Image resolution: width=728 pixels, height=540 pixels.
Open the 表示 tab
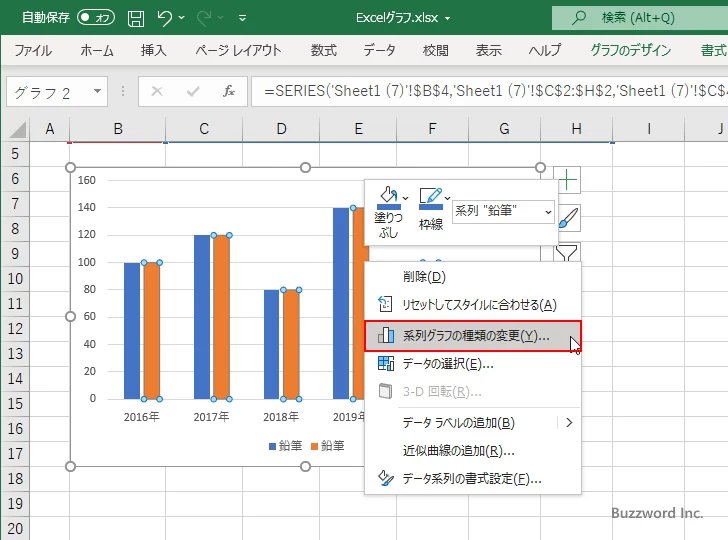pos(488,50)
